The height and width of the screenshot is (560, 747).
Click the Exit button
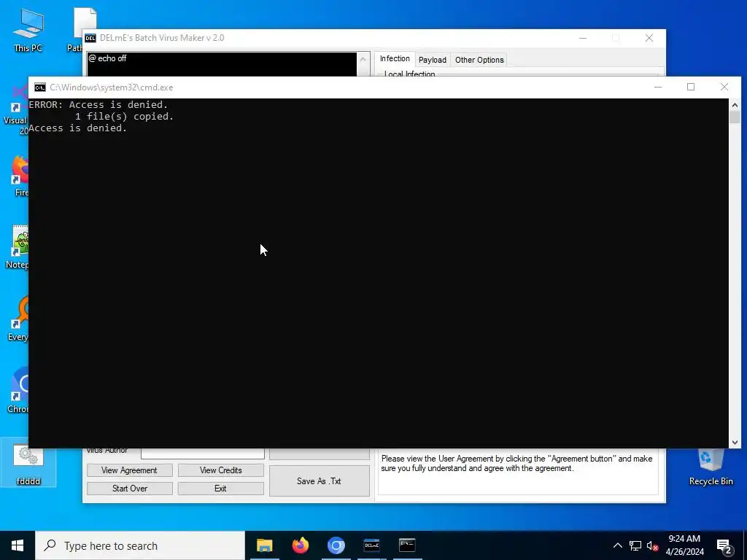220,488
